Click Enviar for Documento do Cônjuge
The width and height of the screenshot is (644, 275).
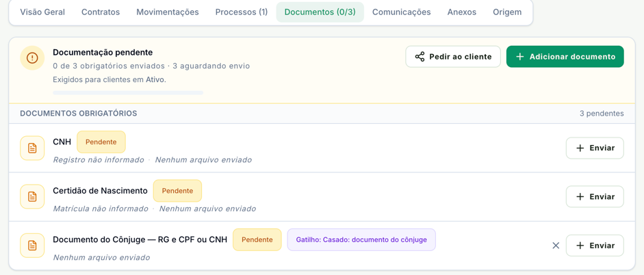(595, 246)
